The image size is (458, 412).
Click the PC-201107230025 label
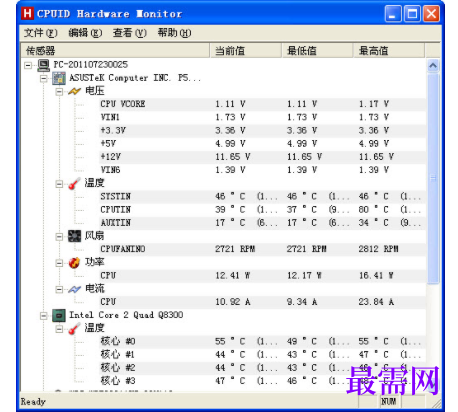click(x=91, y=64)
